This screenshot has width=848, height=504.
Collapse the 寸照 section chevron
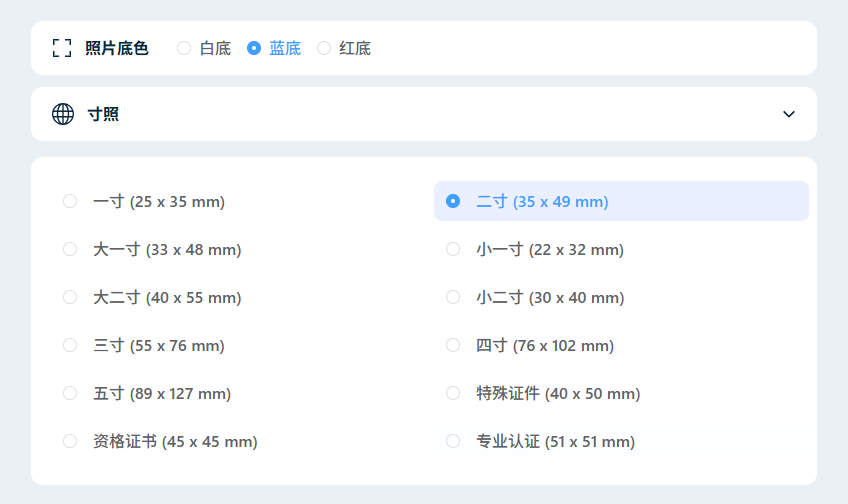[x=789, y=114]
